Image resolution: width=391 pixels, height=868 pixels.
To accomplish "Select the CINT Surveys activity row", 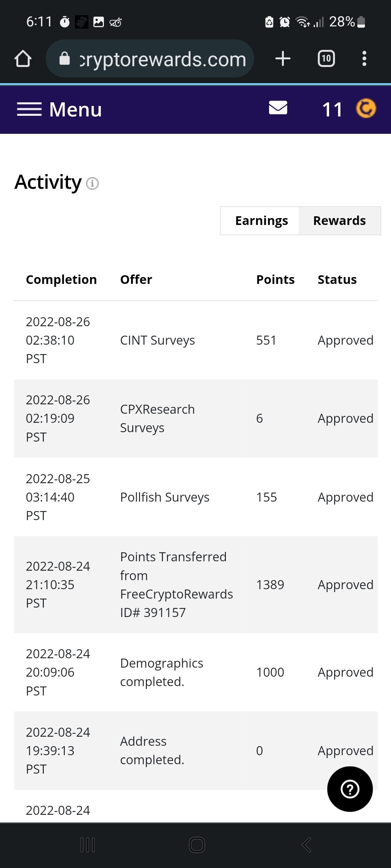I will tap(195, 340).
